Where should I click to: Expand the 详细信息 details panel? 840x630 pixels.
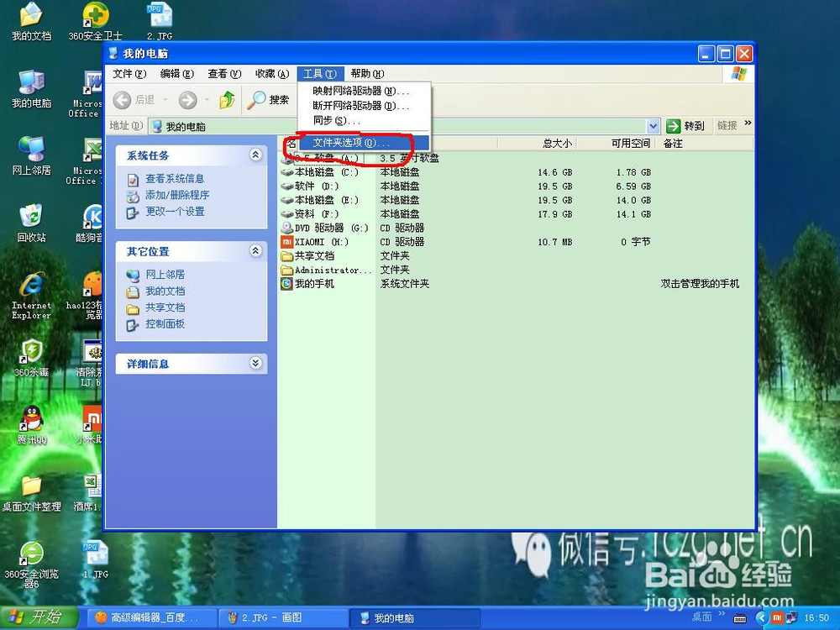click(x=255, y=363)
